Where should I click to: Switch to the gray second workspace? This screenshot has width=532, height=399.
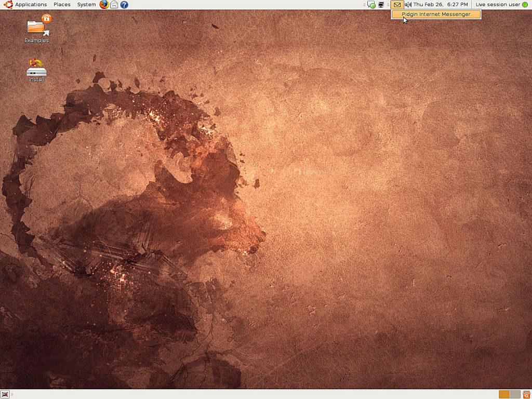[514, 394]
